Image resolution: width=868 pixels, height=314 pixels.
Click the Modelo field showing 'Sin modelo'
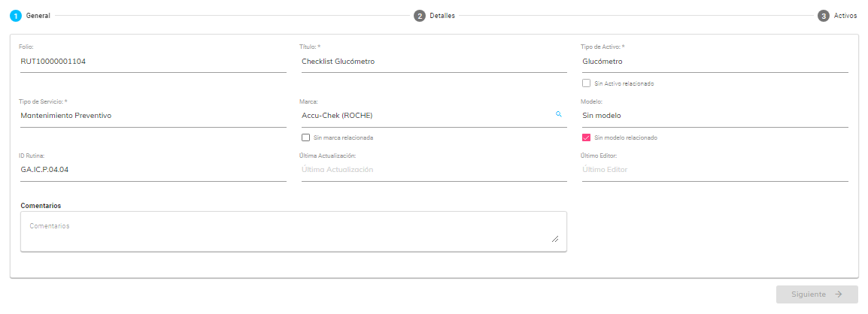click(715, 116)
